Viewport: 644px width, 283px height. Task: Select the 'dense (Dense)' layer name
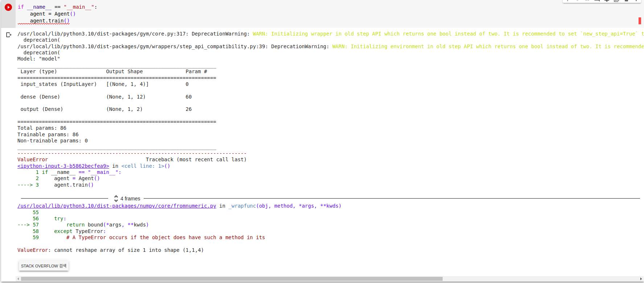(40, 97)
